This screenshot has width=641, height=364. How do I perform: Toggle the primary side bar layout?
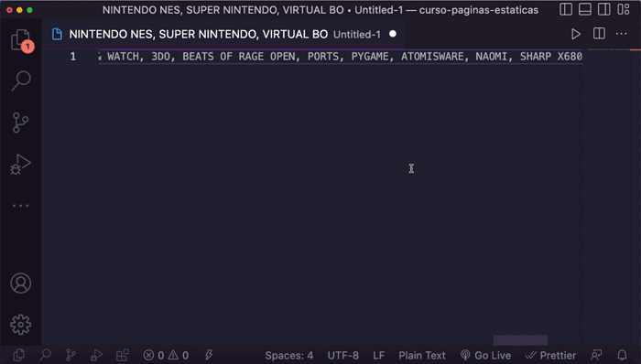pos(566,9)
